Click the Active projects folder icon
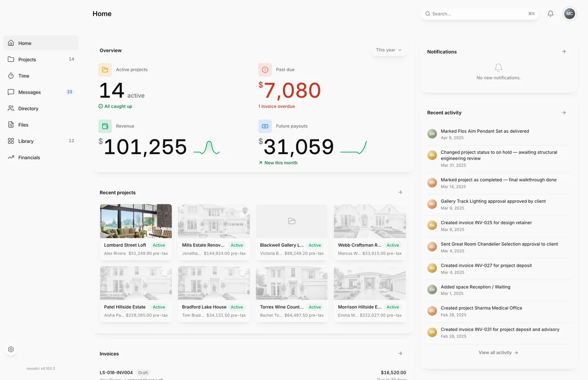 tap(105, 70)
